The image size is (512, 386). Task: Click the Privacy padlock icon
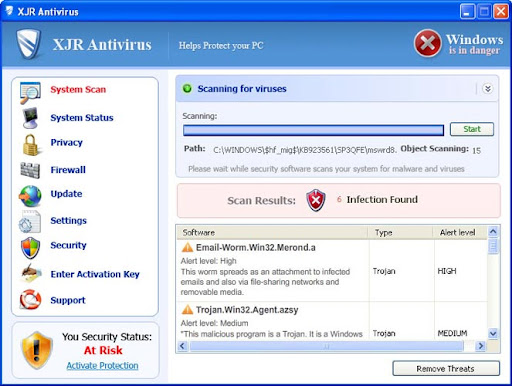(x=31, y=145)
